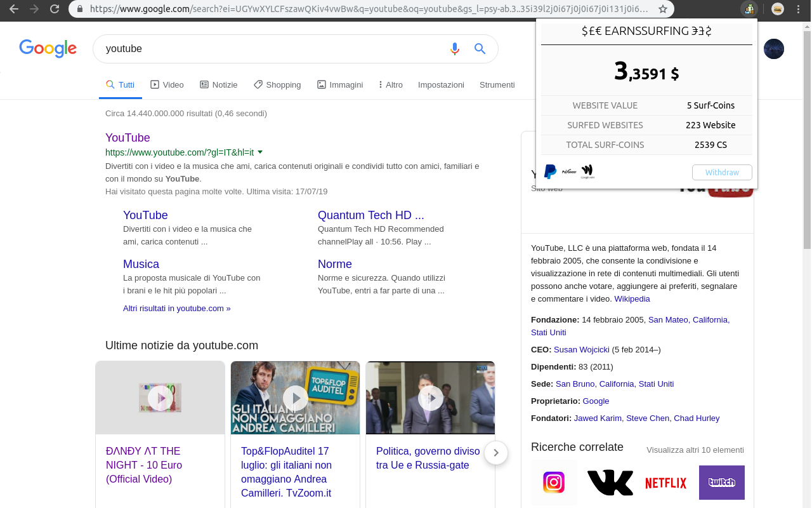812x508 pixels.
Task: Click the page vertical scrollbar
Action: point(807,140)
